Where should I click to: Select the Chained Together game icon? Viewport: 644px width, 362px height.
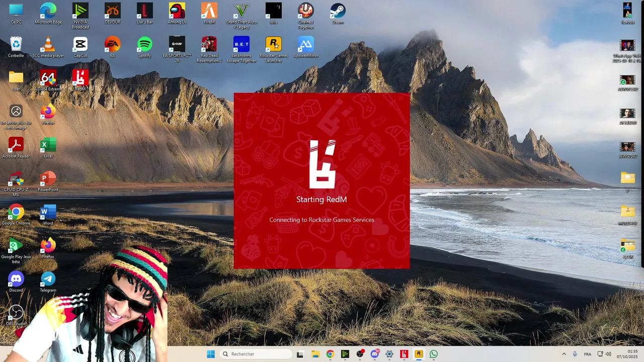[306, 16]
